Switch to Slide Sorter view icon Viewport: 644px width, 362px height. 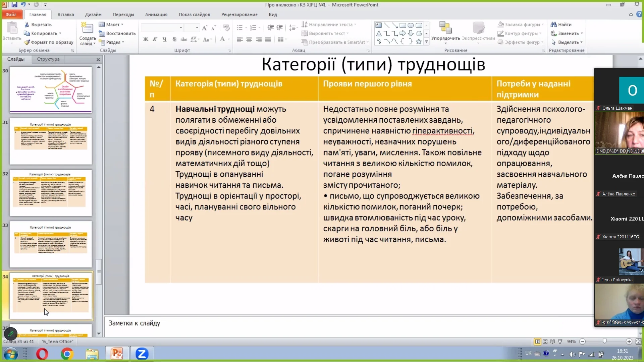coord(545,342)
